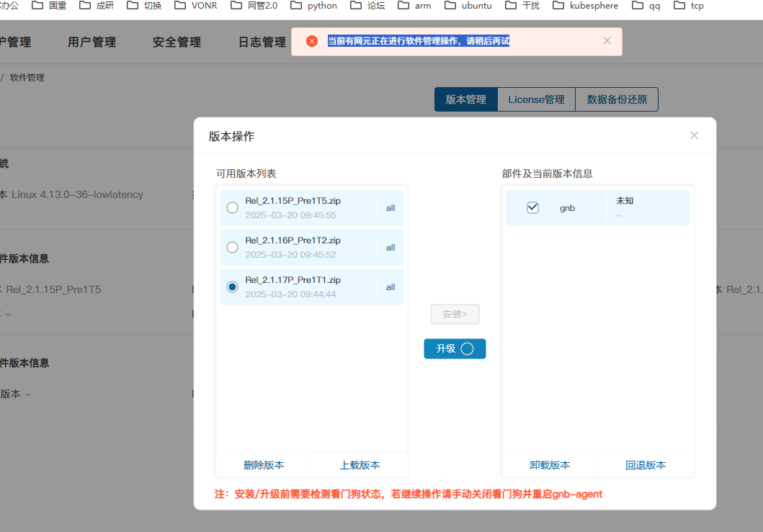The height and width of the screenshot is (532, 763).
Task: Open the 网管2.0 bookmark folder
Action: [254, 6]
